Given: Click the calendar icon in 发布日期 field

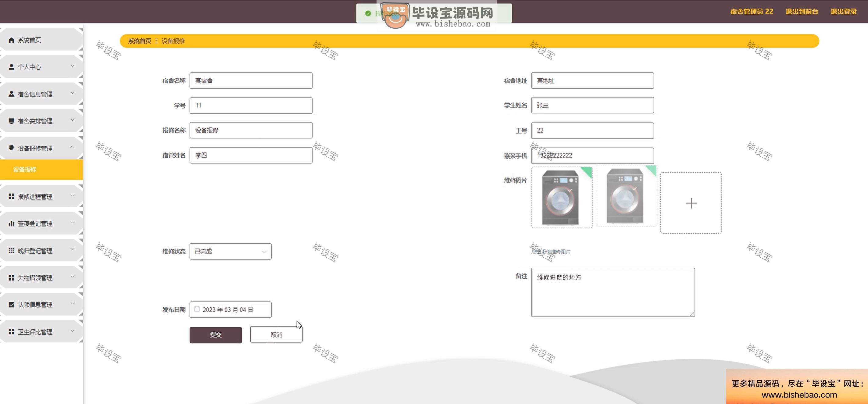Looking at the screenshot, I should pyautogui.click(x=197, y=309).
